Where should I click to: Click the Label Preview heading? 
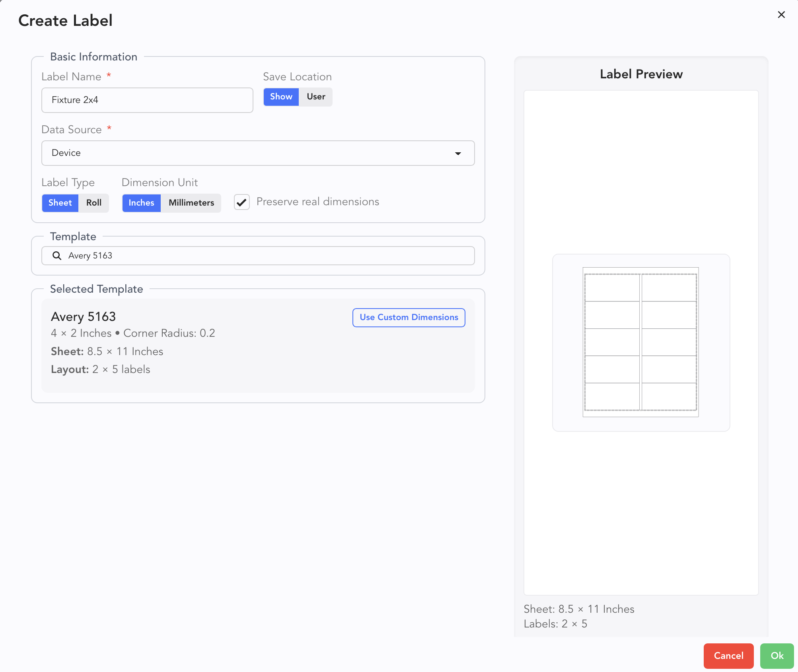(641, 74)
